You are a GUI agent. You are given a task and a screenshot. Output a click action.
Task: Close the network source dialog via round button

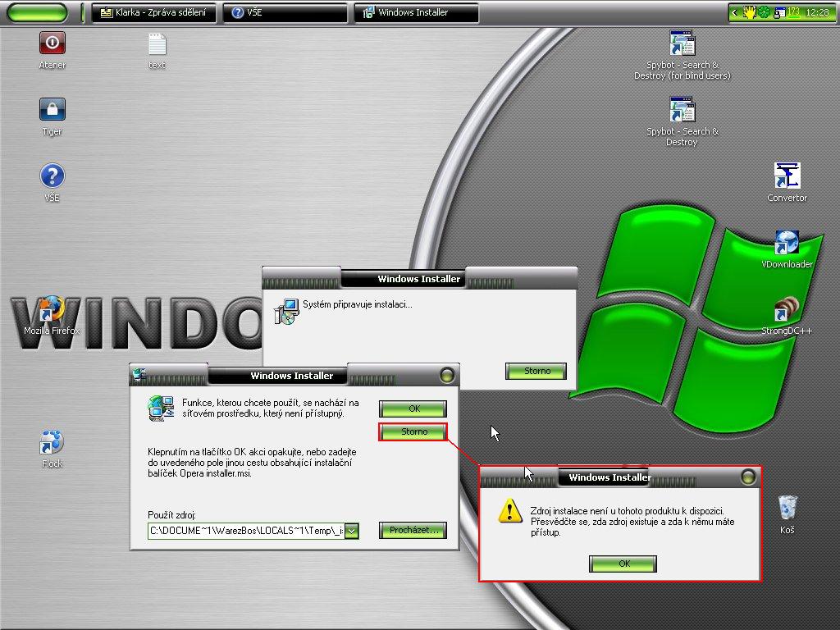pos(447,375)
